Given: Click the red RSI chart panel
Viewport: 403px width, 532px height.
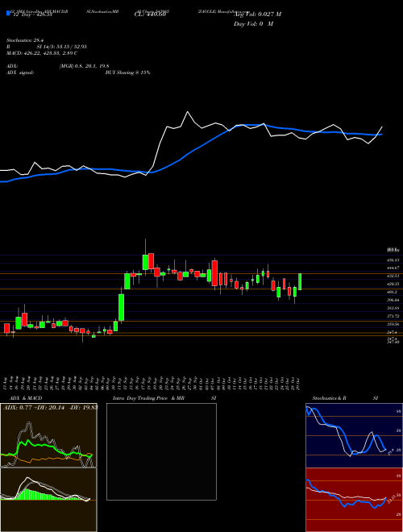Looking at the screenshot, I should tap(354, 500).
